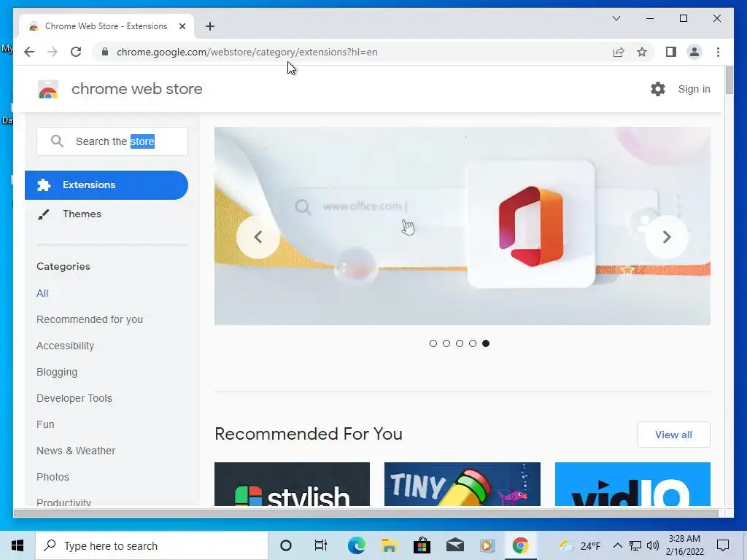Open a new tab with the plus button
This screenshot has width=747, height=560.
[x=210, y=26]
